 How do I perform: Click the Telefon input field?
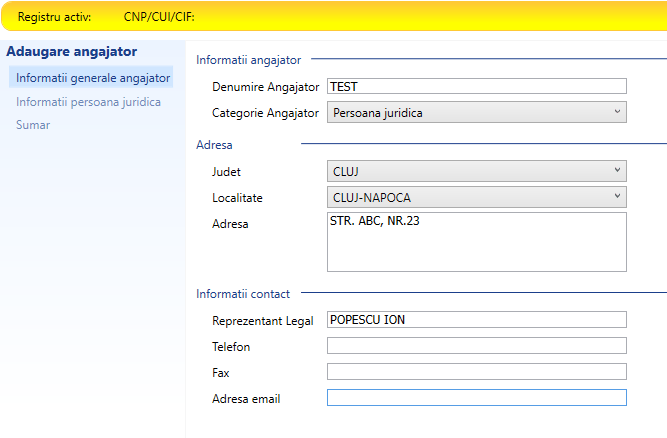point(476,345)
